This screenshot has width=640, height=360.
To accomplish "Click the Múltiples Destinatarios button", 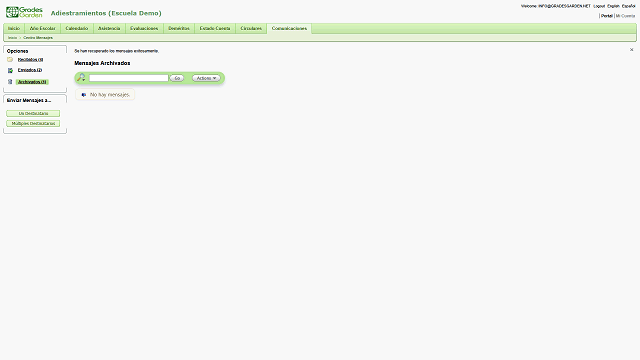I will 33,123.
